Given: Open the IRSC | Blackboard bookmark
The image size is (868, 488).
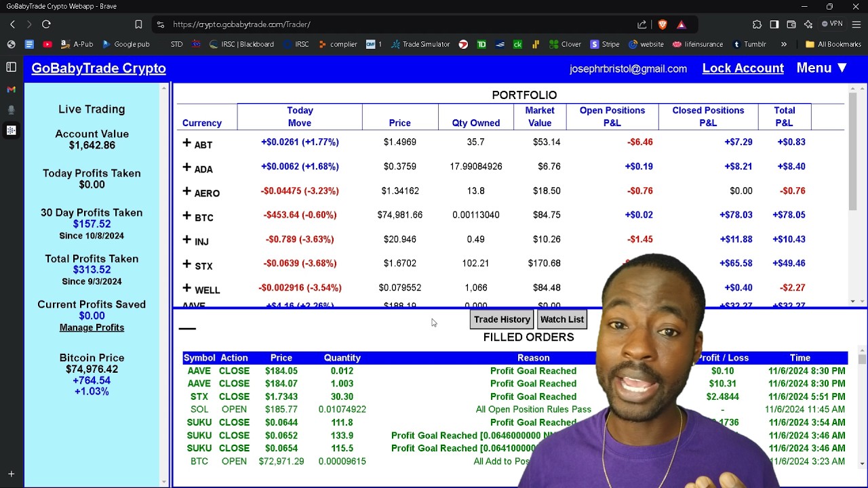Looking at the screenshot, I should pyautogui.click(x=241, y=44).
